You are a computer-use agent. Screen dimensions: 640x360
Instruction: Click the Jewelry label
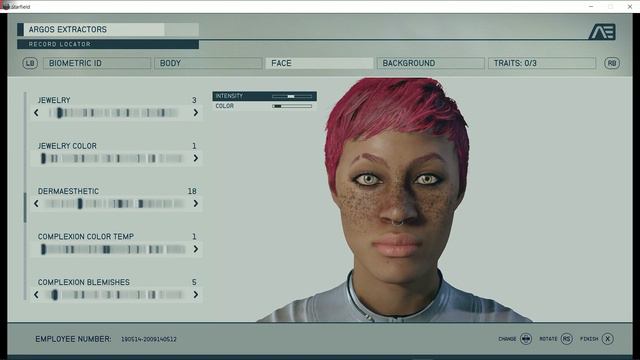(54, 100)
